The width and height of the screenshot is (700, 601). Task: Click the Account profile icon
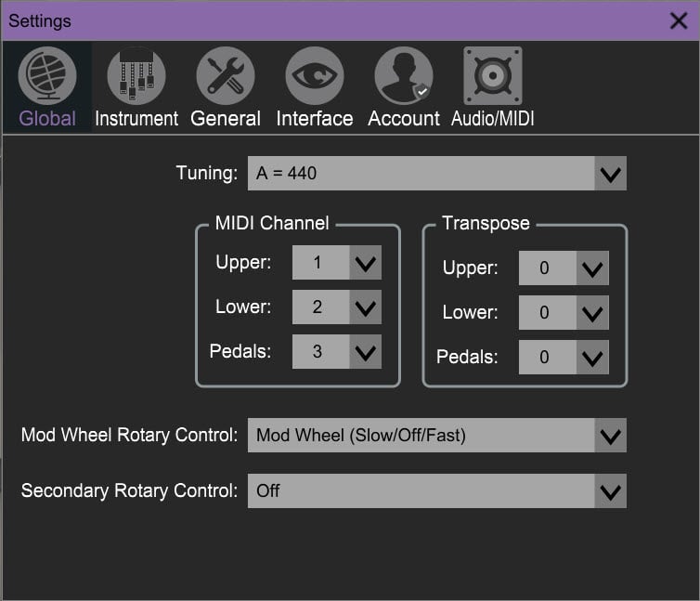404,76
